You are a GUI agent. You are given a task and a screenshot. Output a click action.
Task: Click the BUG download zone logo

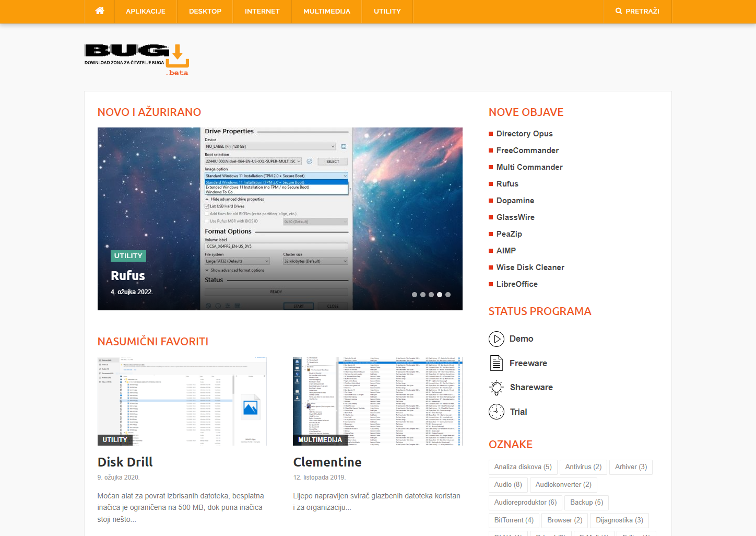click(137, 60)
